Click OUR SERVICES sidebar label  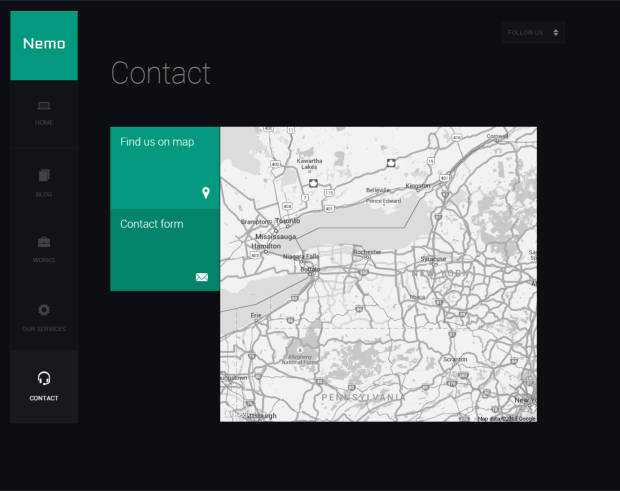(x=44, y=329)
